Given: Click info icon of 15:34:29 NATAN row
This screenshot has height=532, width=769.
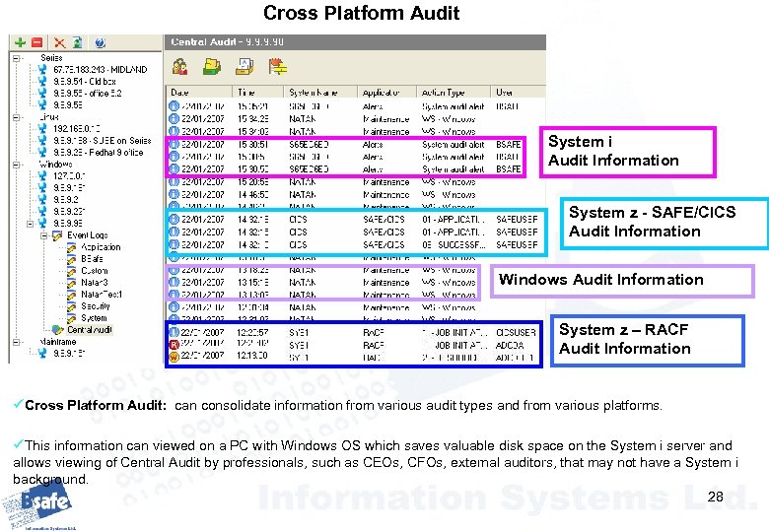Looking at the screenshot, I should click(174, 118).
